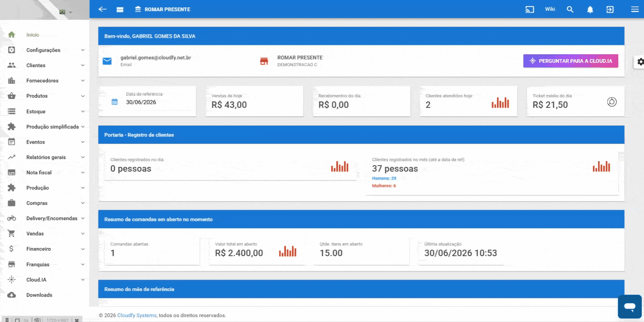Open the hamburger menu in top right
The height and width of the screenshot is (322, 644).
coord(635,9)
